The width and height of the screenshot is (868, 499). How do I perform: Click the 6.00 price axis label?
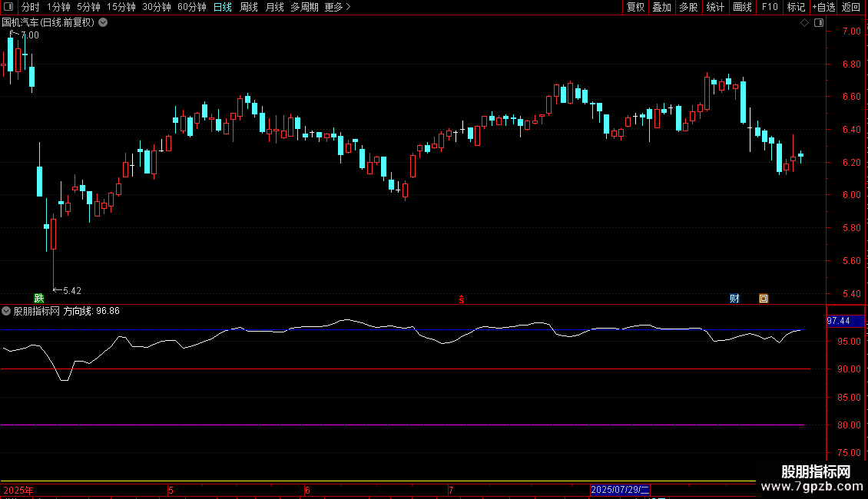[x=851, y=195]
